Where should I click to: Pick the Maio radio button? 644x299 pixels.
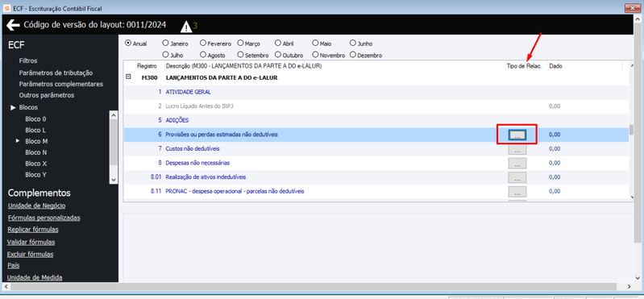[315, 44]
